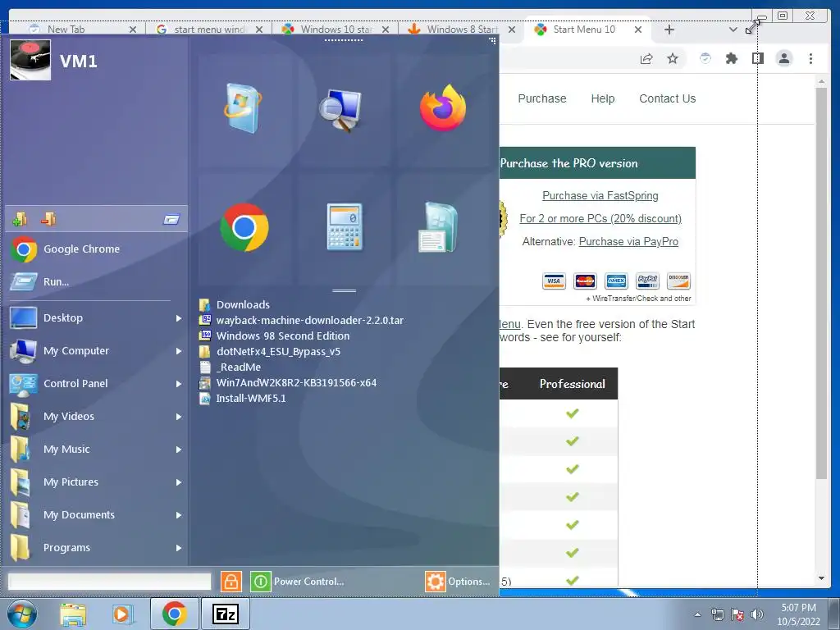Open start menu Options...

click(x=458, y=582)
